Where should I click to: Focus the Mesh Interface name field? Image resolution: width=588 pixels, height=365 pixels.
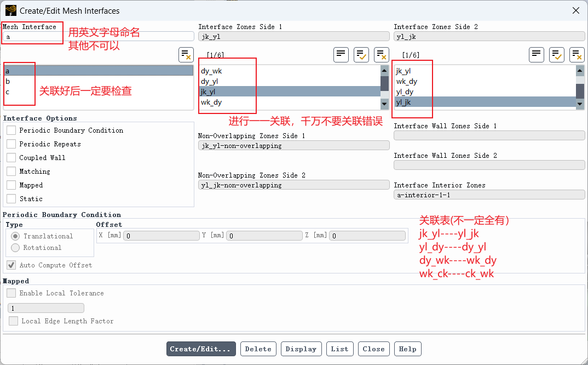point(98,36)
